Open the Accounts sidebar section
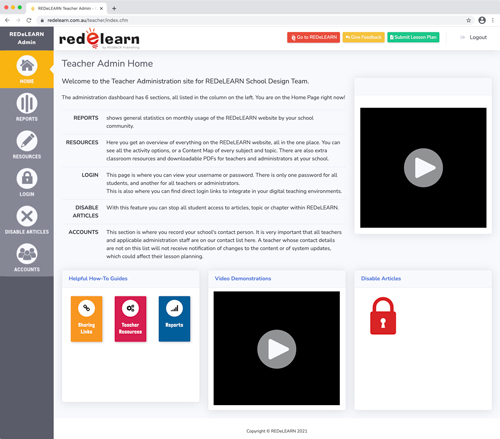500x439 pixels. (x=27, y=258)
